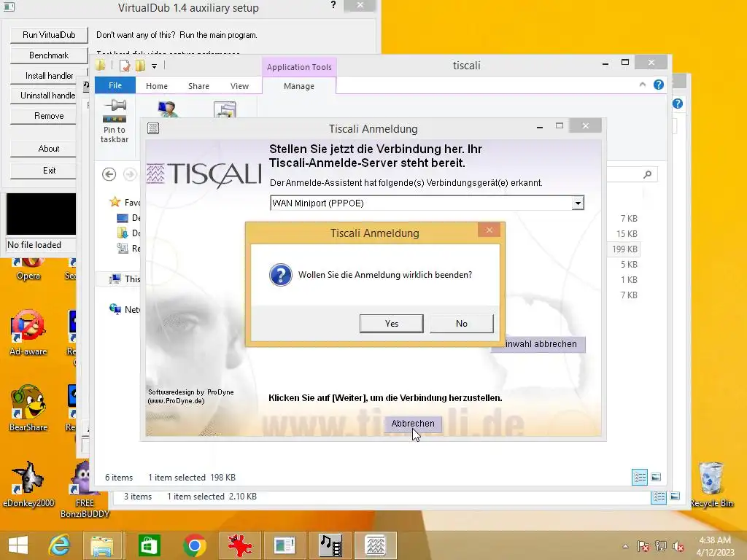The height and width of the screenshot is (560, 747).
Task: Click the VirtualDub filmstrip taskbar icon
Action: [x=330, y=545]
